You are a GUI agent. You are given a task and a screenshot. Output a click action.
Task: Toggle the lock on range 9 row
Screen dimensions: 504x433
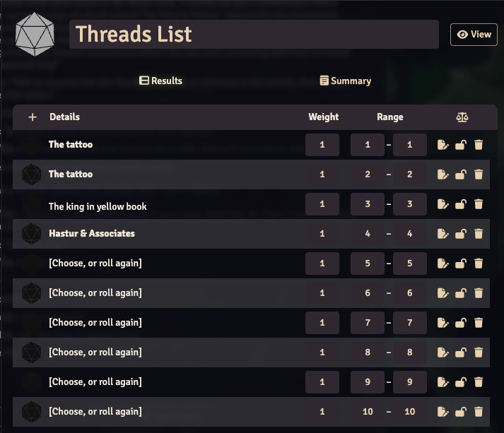[x=460, y=382]
